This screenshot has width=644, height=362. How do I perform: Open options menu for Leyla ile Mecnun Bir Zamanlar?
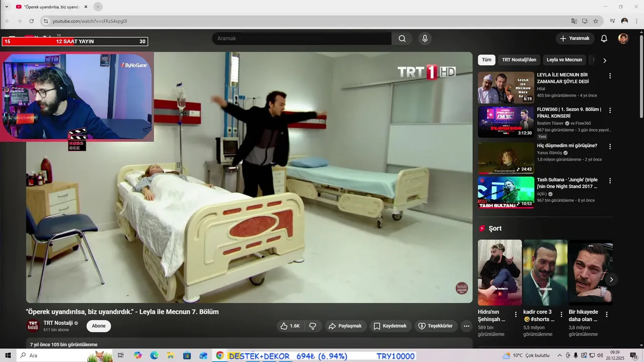[610, 76]
